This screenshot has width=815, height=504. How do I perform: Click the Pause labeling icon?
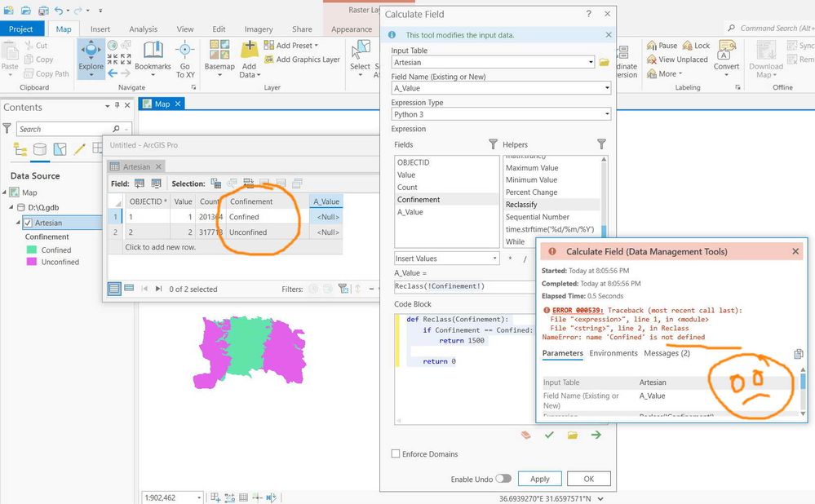652,46
